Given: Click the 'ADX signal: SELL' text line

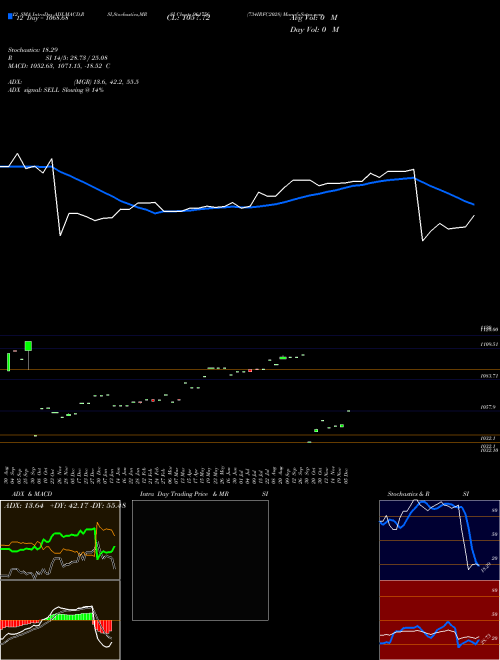Looking at the screenshot, I should [56, 90].
